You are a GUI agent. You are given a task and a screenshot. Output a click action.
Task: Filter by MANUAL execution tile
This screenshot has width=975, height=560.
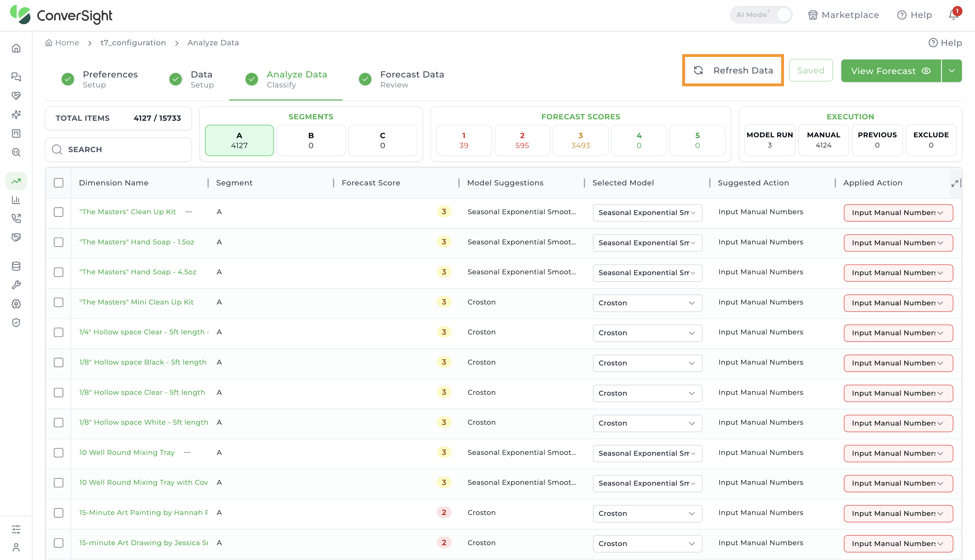823,140
